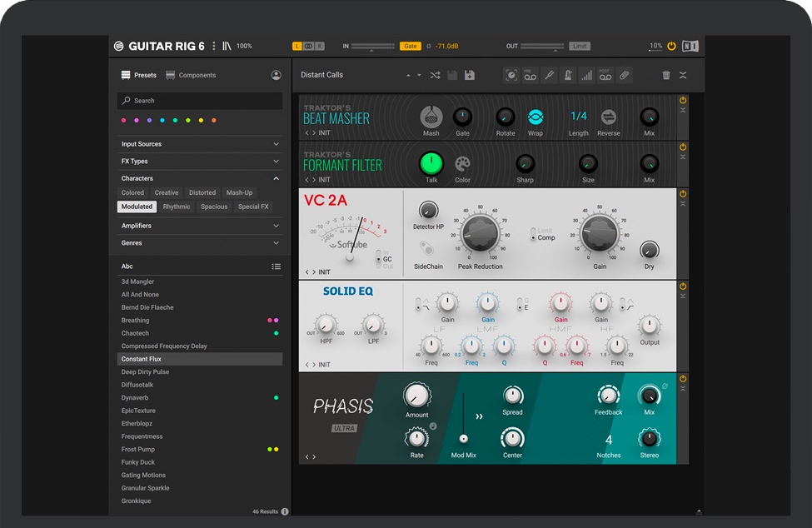The image size is (812, 528).
Task: Click the Save As preset icon
Action: pos(470,75)
